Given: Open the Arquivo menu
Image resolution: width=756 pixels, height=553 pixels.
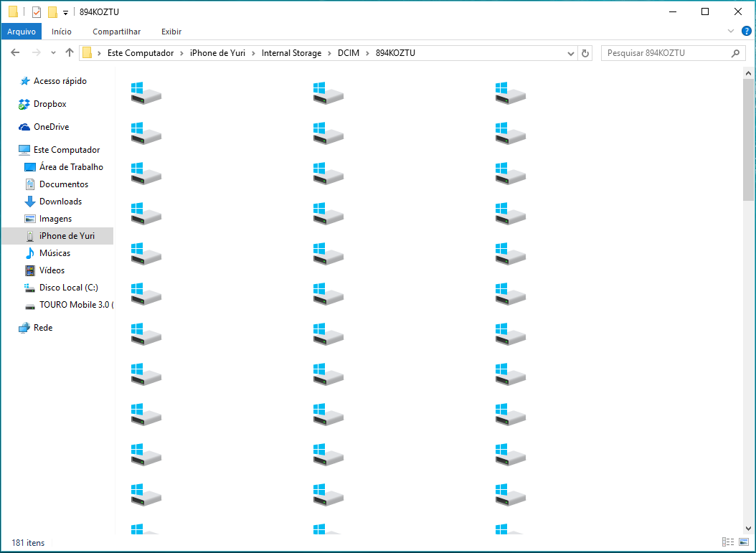Looking at the screenshot, I should tap(22, 32).
